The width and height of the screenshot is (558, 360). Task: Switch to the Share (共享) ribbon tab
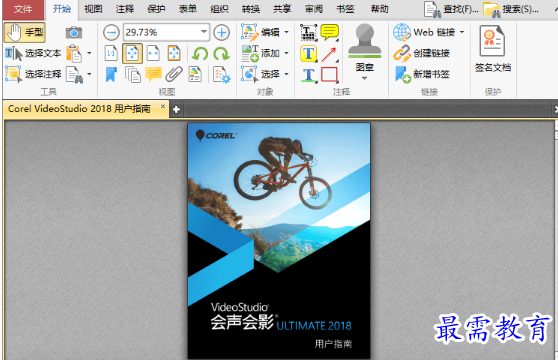click(282, 9)
